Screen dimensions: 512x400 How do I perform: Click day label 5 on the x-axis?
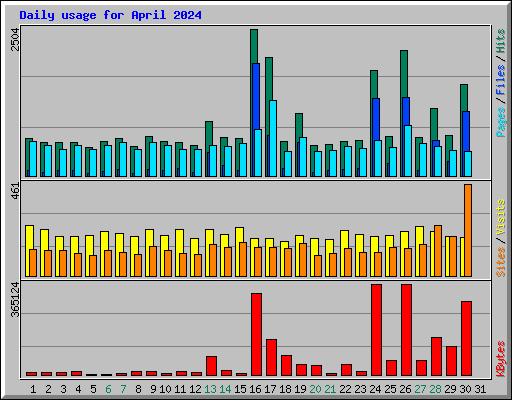93,389
